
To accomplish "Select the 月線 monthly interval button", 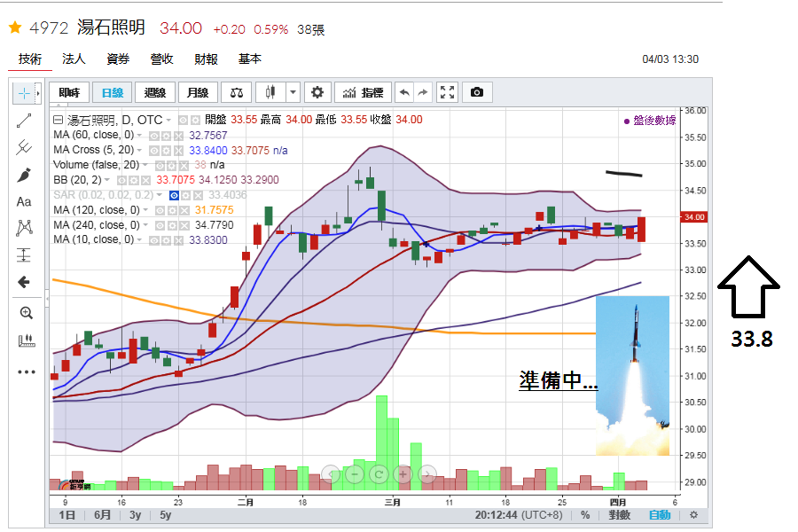I will [198, 92].
